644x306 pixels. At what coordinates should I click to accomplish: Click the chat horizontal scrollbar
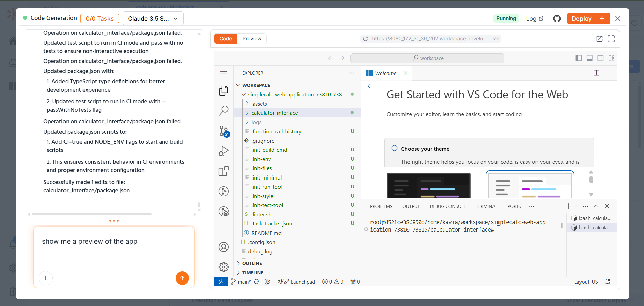coord(91,214)
